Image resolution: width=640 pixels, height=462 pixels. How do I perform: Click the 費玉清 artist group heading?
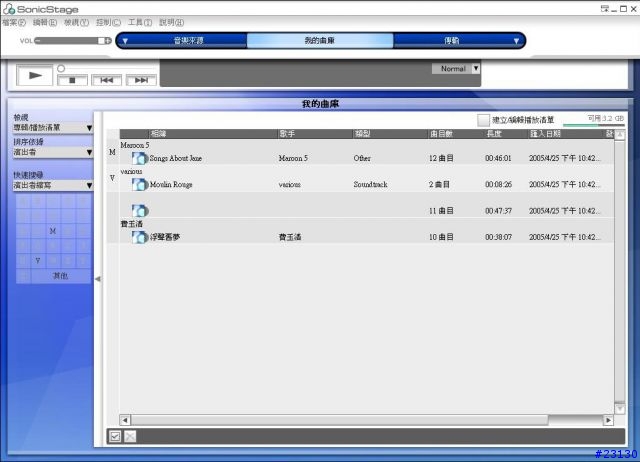pos(132,224)
